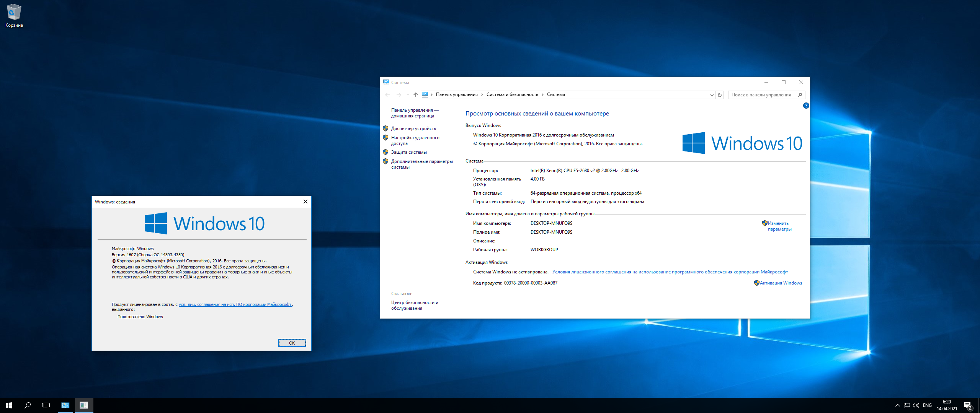The width and height of the screenshot is (980, 413).
Task: Open the Windows Start menu
Action: click(x=9, y=405)
